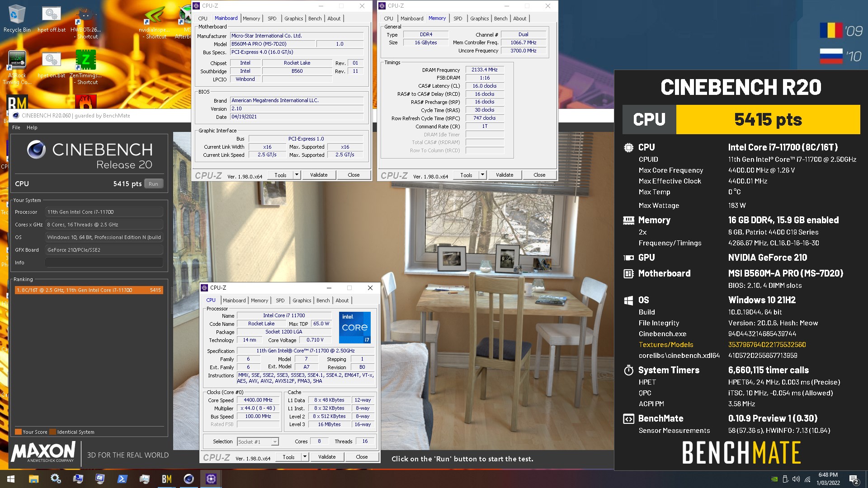The height and width of the screenshot is (488, 868).
Task: Click the GeForce 210/PCIe/SSE2 GFX Board field
Action: coord(104,250)
